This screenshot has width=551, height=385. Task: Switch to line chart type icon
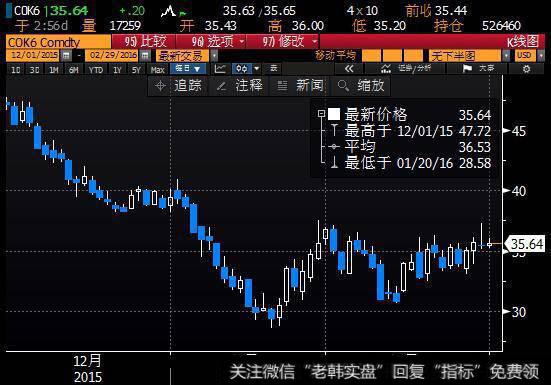coord(221,69)
